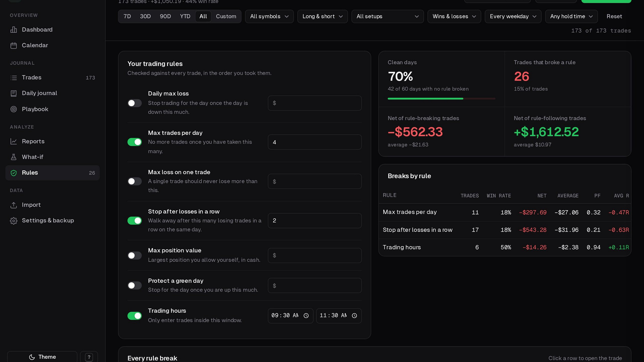644x362 pixels.
Task: Open the All setups dropdown
Action: [387, 16]
